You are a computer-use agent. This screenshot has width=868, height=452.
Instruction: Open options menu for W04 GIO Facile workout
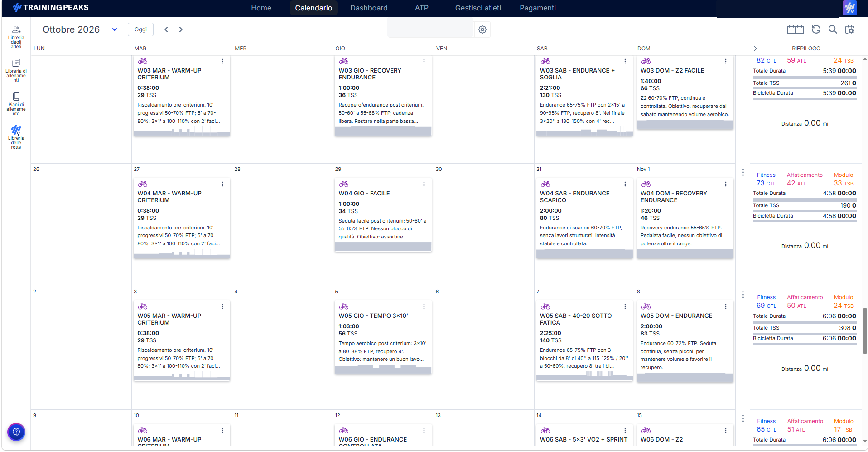424,184
